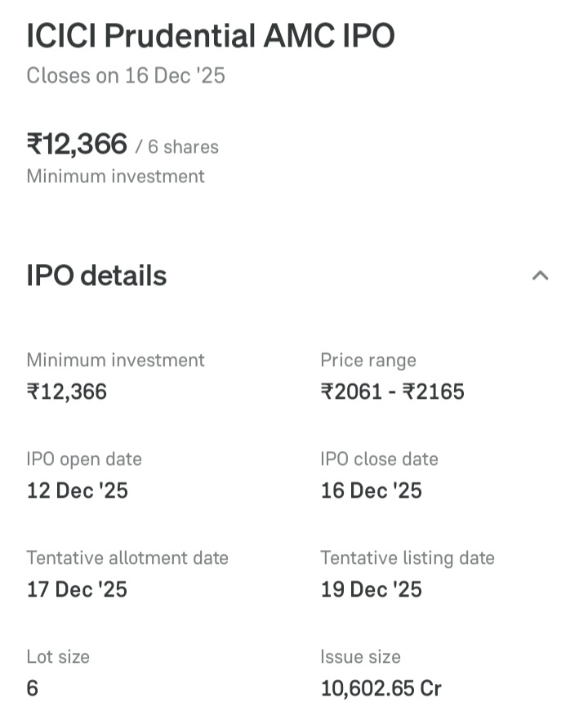588x716 pixels.
Task: Collapse the IPO details section chevron
Action: [x=540, y=275]
